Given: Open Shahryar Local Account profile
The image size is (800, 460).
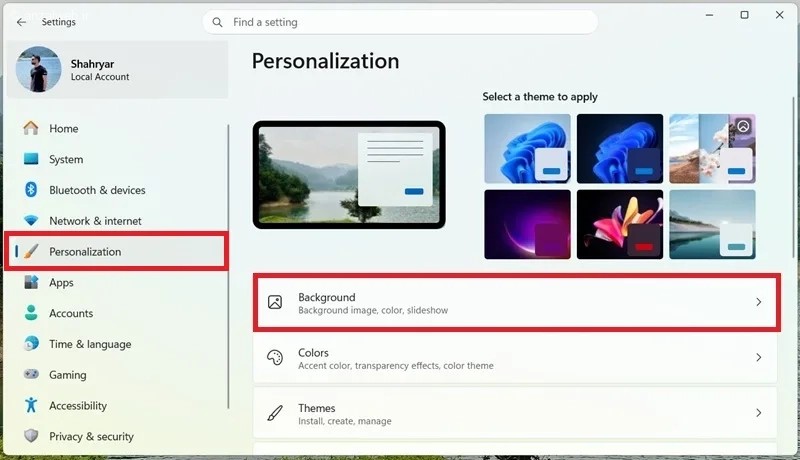Looking at the screenshot, I should (x=118, y=69).
